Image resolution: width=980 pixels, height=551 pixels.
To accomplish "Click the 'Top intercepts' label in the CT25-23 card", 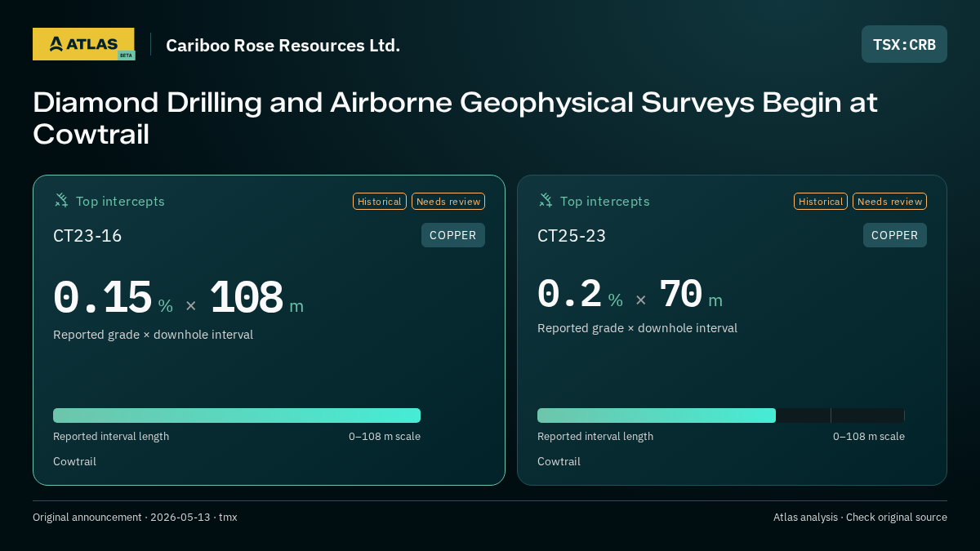I will 604,201.
